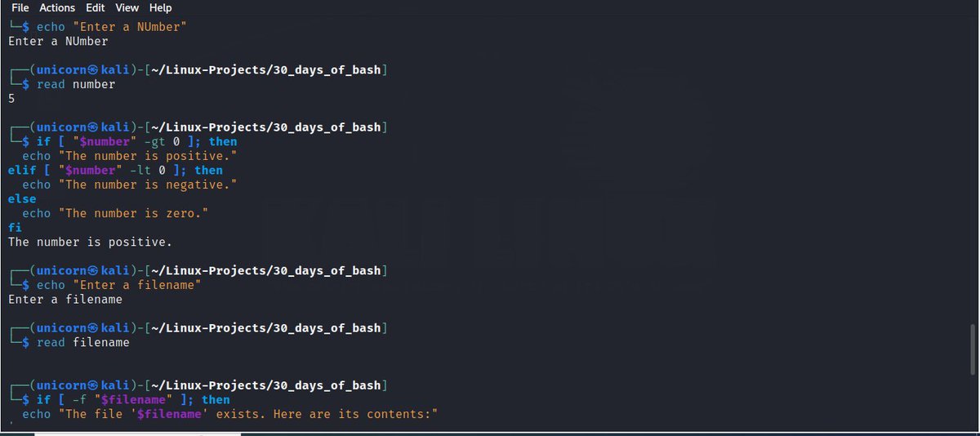The width and height of the screenshot is (980, 436).
Task: Open the Help menu
Action: point(160,7)
